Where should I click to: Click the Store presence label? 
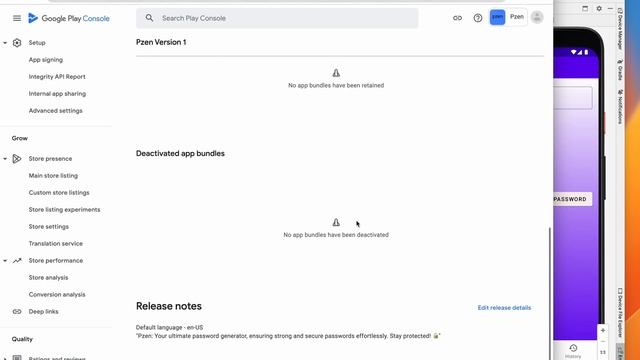[50, 158]
